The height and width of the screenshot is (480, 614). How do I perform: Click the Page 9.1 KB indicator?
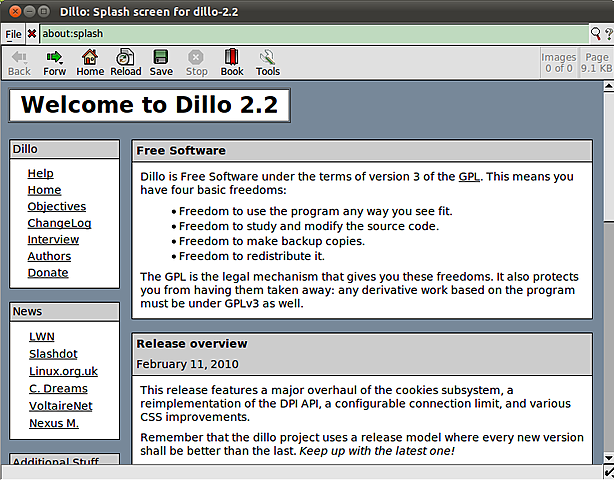coord(596,63)
